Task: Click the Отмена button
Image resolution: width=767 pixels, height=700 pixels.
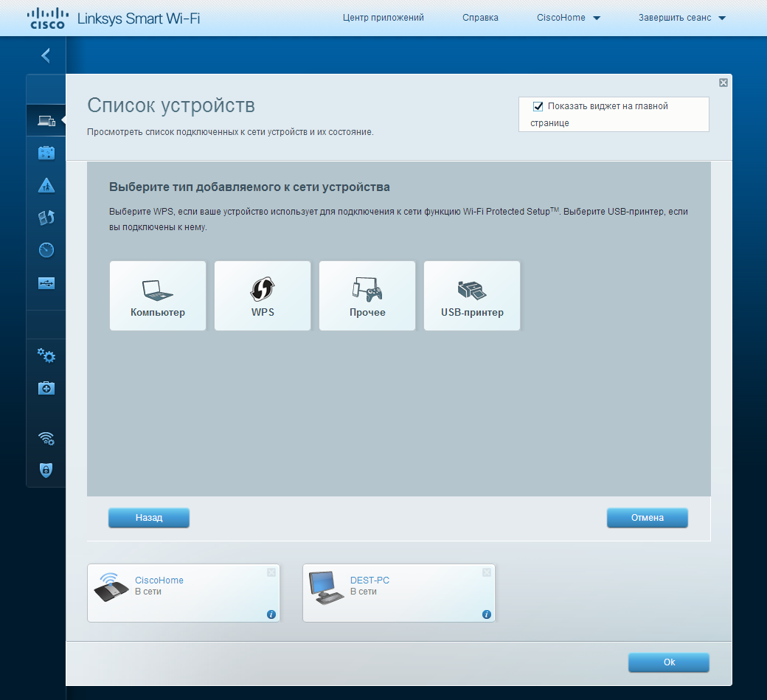Action: pyautogui.click(x=648, y=518)
